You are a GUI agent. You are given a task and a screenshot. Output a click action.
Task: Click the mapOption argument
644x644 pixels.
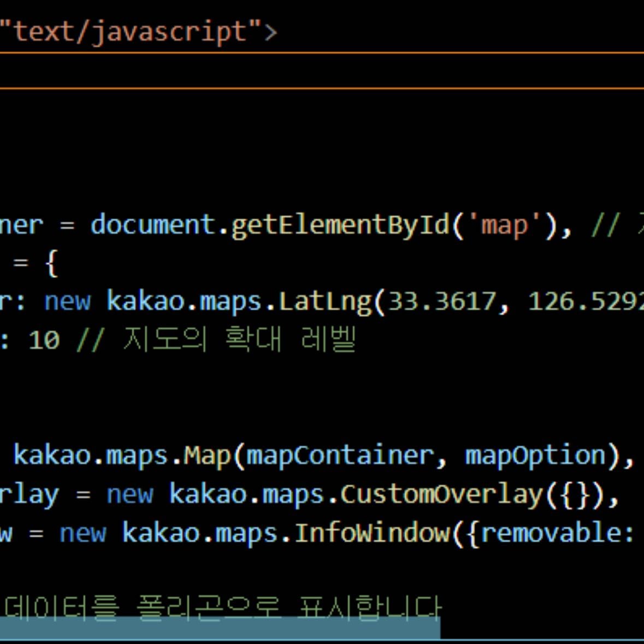coord(535,456)
